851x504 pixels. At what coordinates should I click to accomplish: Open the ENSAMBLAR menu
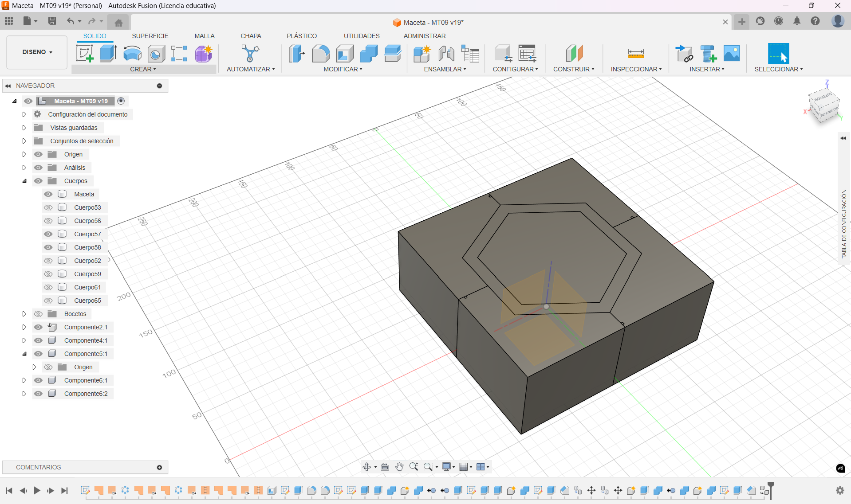(x=445, y=69)
